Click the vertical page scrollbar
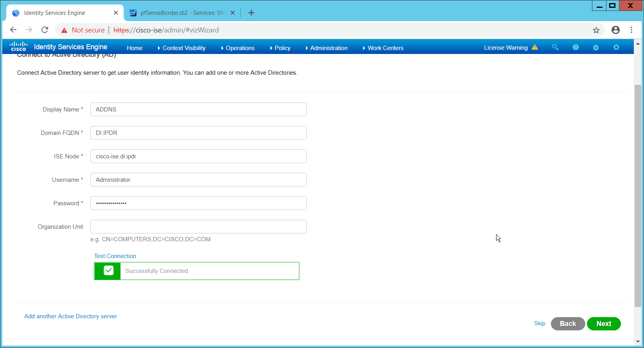This screenshot has width=644, height=348. [638, 196]
